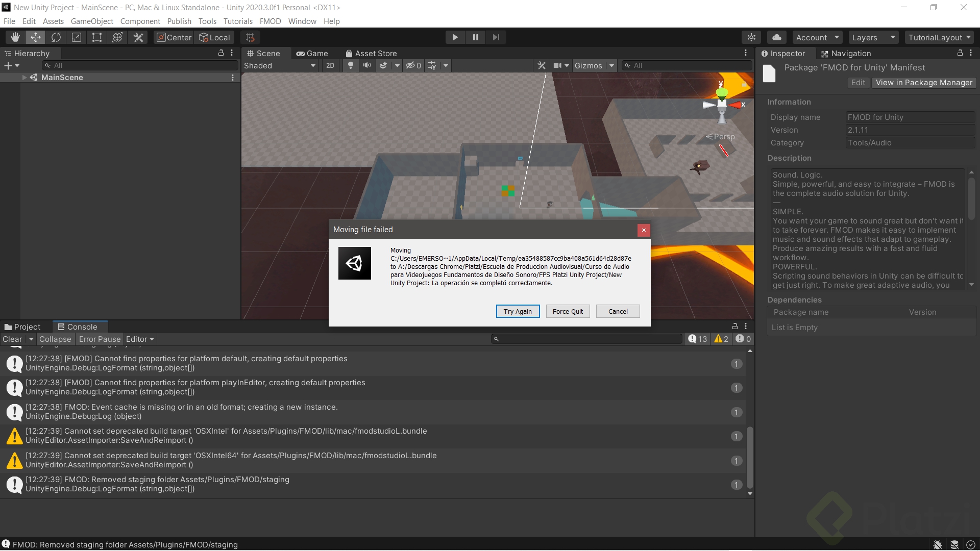Screen dimensions: 980x551
Task: Click the Step forward button
Action: [x=496, y=37]
